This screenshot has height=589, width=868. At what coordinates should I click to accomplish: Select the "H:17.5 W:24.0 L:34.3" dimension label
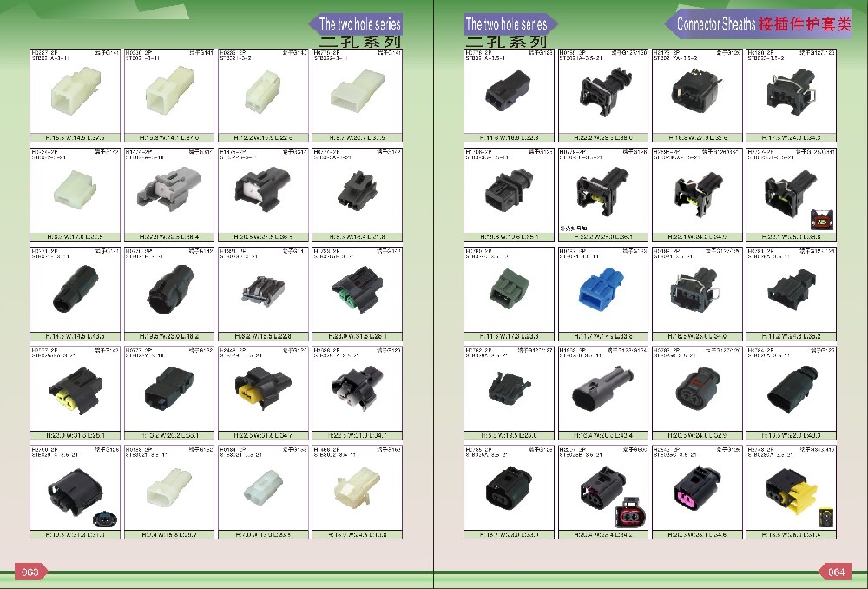[x=791, y=137]
